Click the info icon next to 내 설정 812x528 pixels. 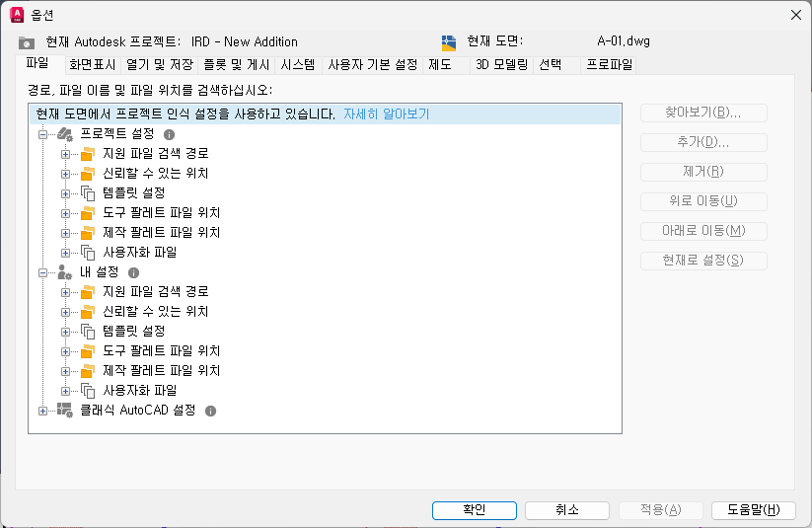(x=133, y=272)
